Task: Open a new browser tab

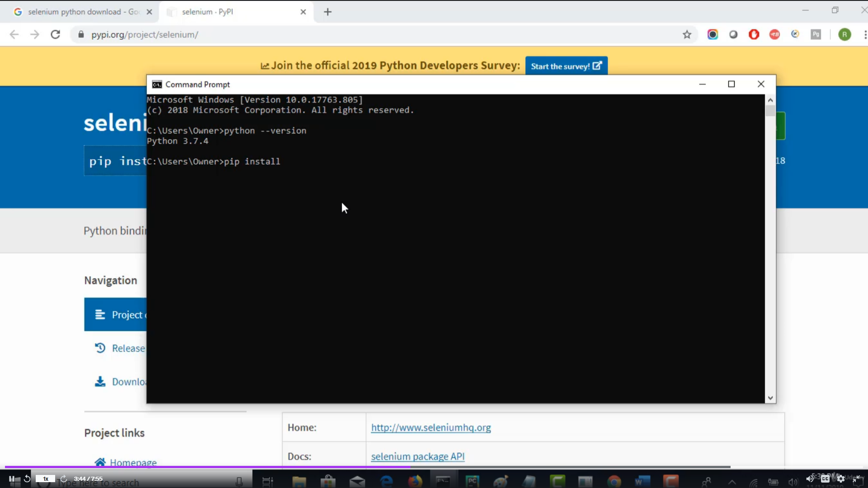Action: 328,12
